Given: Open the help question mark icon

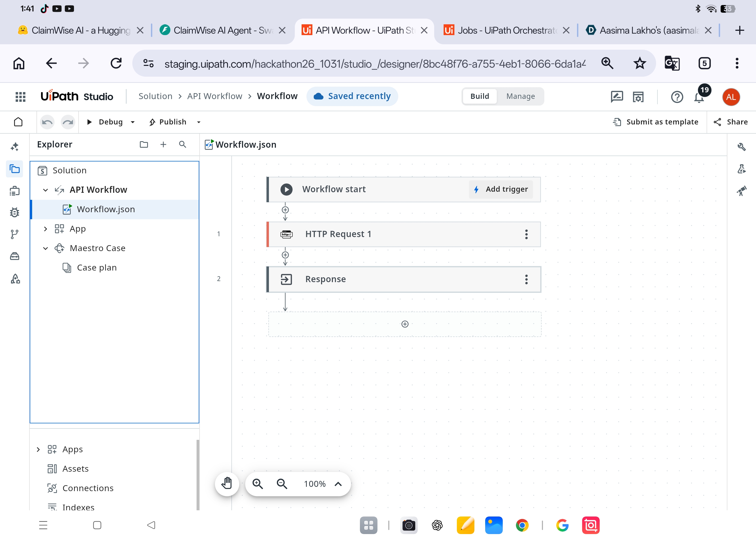Looking at the screenshot, I should pyautogui.click(x=677, y=97).
